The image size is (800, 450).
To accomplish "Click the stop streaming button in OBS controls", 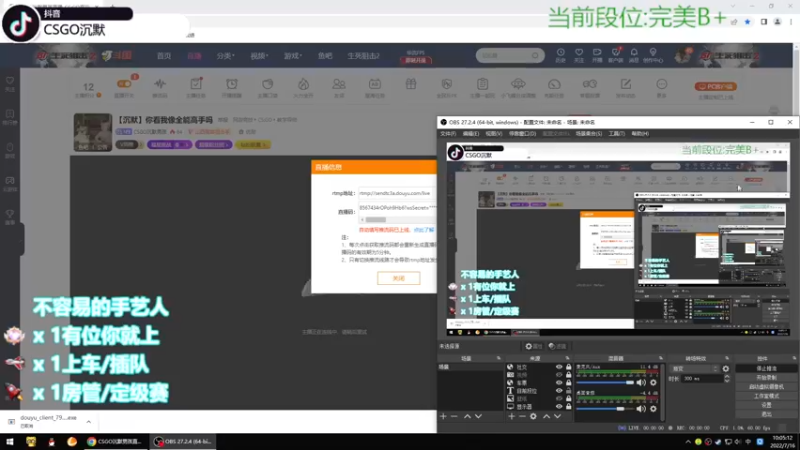I will 766,368.
